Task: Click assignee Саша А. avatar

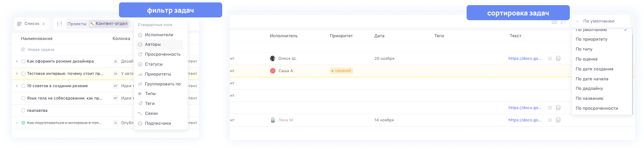Action: [x=273, y=71]
